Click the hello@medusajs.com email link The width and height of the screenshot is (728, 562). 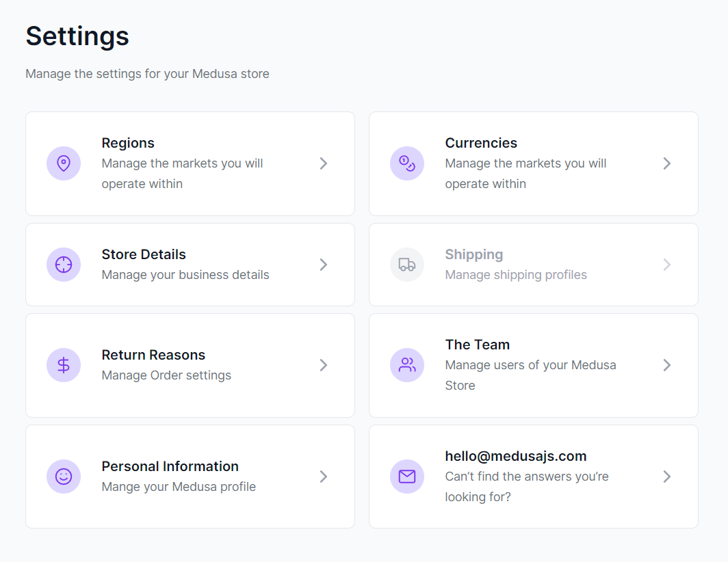pyautogui.click(x=516, y=456)
